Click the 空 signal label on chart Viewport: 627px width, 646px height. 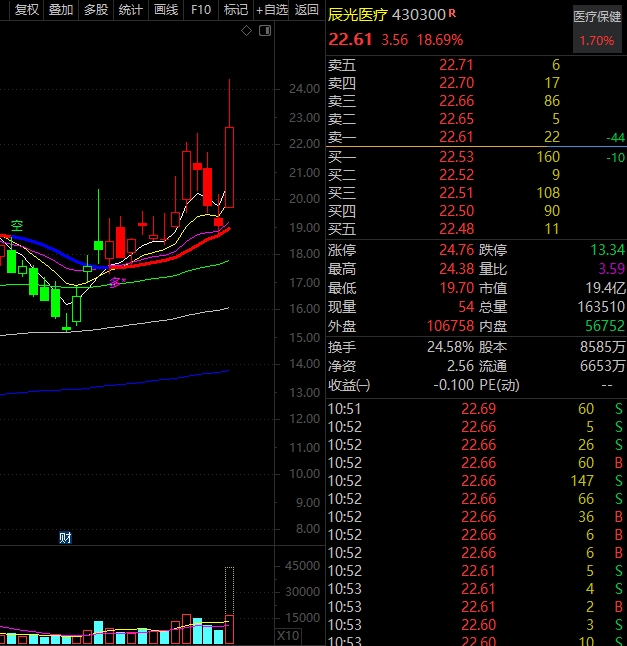click(x=17, y=225)
